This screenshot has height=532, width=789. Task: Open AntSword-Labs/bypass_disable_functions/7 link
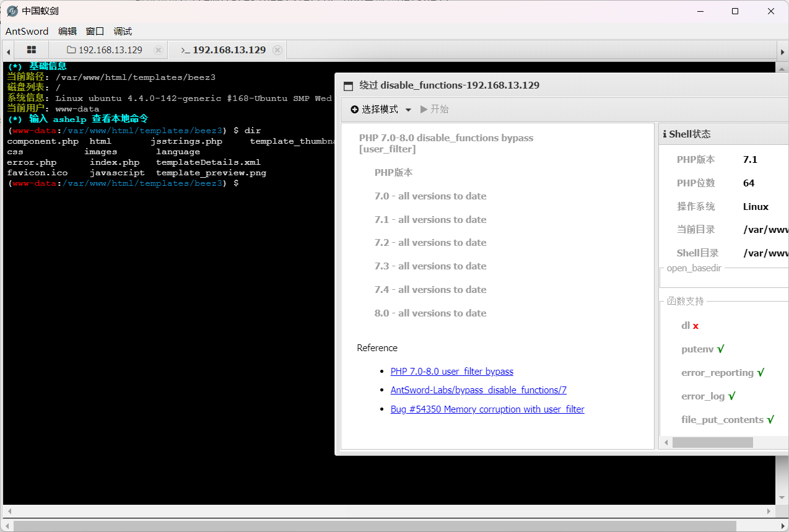point(478,390)
